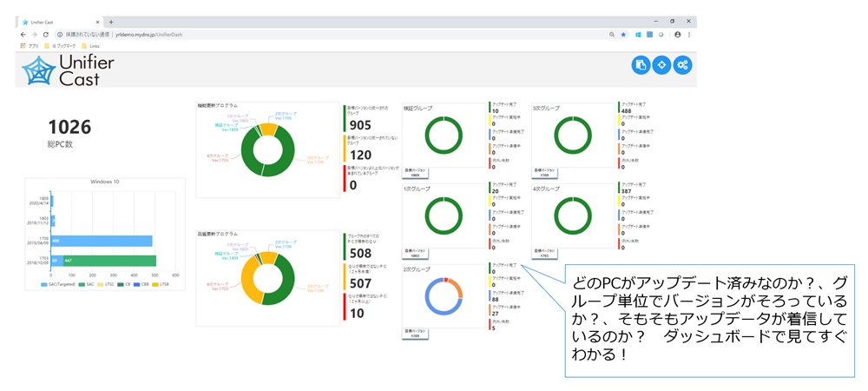Click the Windows logo extension icon
The image size is (868, 391).
coord(638,35)
